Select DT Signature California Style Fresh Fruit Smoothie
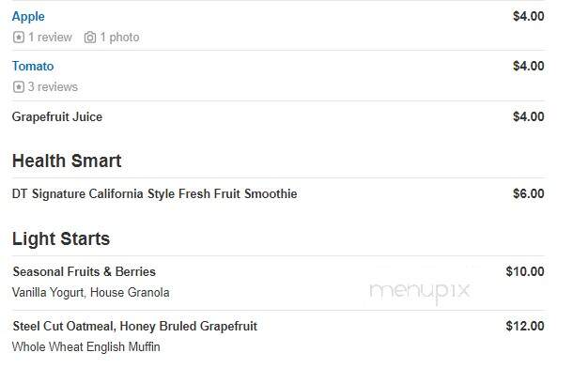The height and width of the screenshot is (368, 588). (154, 193)
